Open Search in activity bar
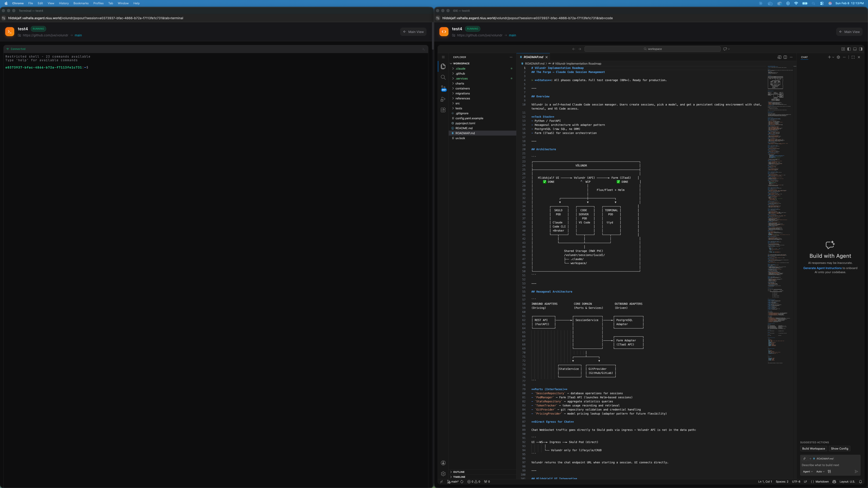This screenshot has height=488, width=868. coord(443,77)
